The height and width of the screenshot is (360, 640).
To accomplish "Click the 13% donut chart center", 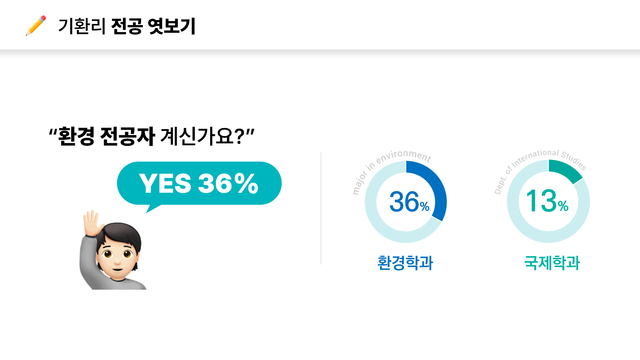I will pos(548,201).
